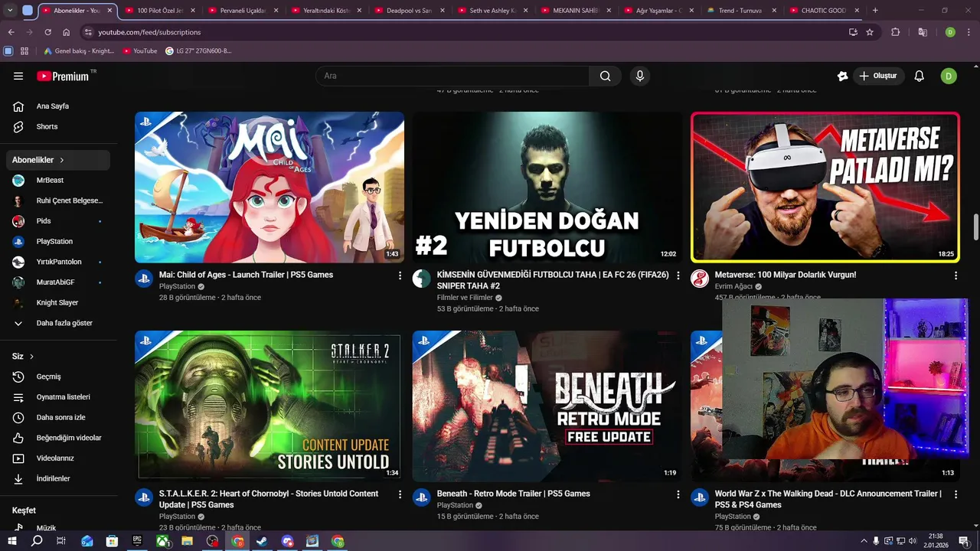The image size is (980, 551).
Task: Open Shorts from the sidebar
Action: pos(60,126)
